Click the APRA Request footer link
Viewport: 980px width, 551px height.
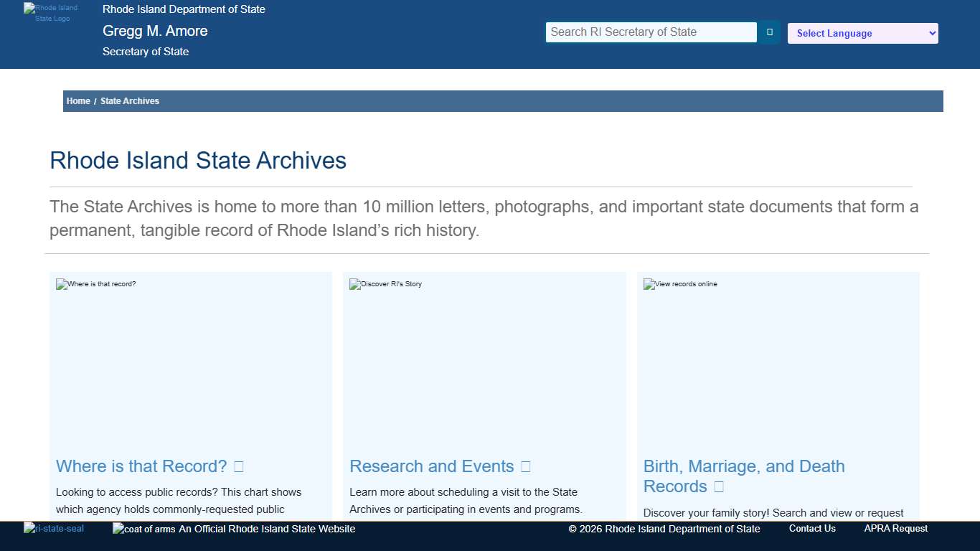pos(895,529)
